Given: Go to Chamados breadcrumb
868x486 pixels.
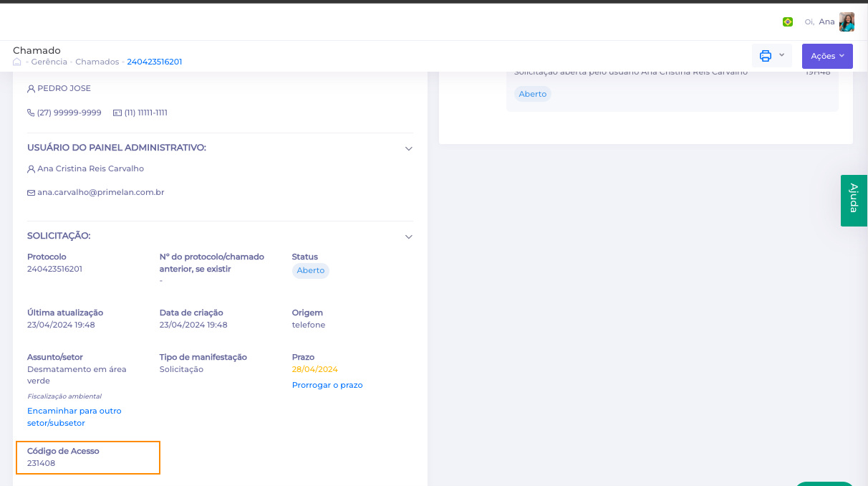Looking at the screenshot, I should 97,62.
